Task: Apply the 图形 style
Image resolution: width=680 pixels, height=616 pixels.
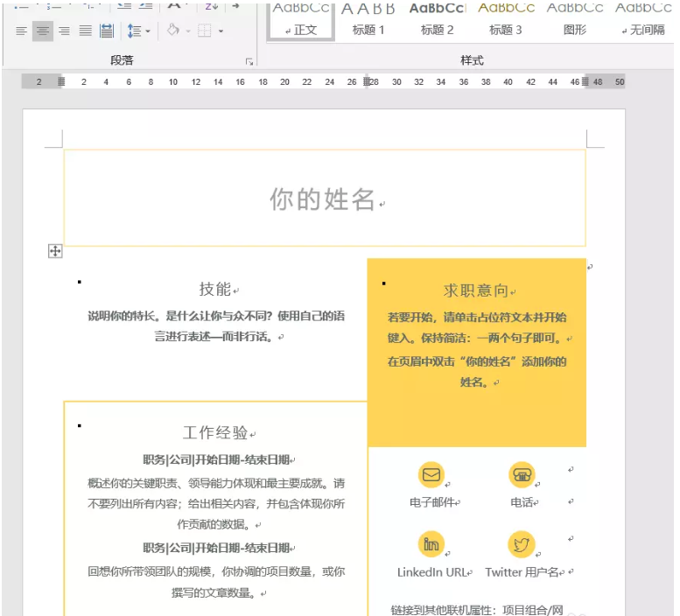Action: click(x=575, y=20)
